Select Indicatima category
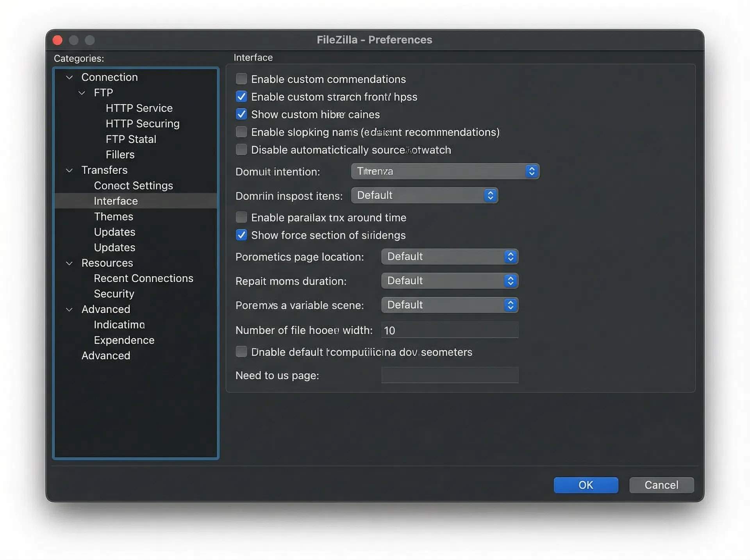The width and height of the screenshot is (750, 560). (119, 325)
